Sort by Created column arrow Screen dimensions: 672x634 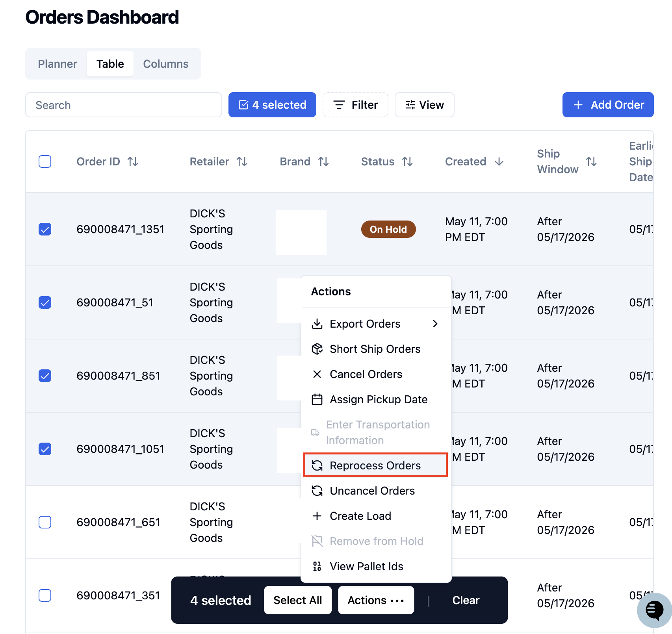point(499,161)
